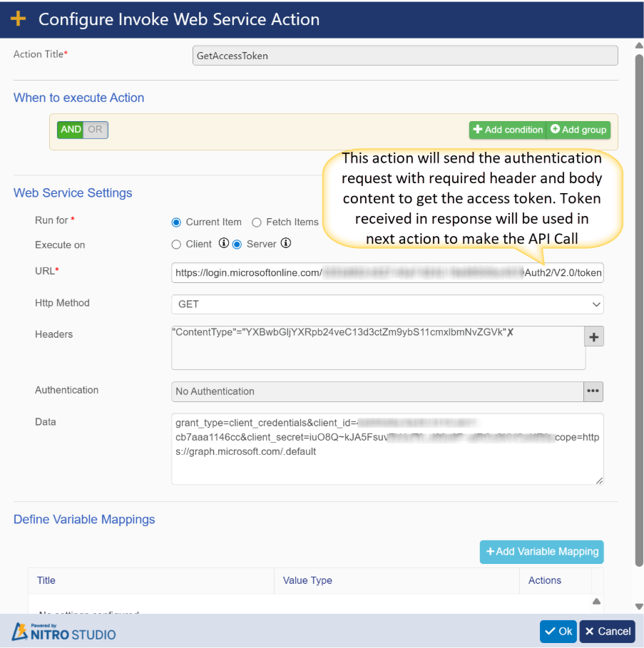Open the Http Method dropdown
The image size is (644, 648).
(387, 304)
